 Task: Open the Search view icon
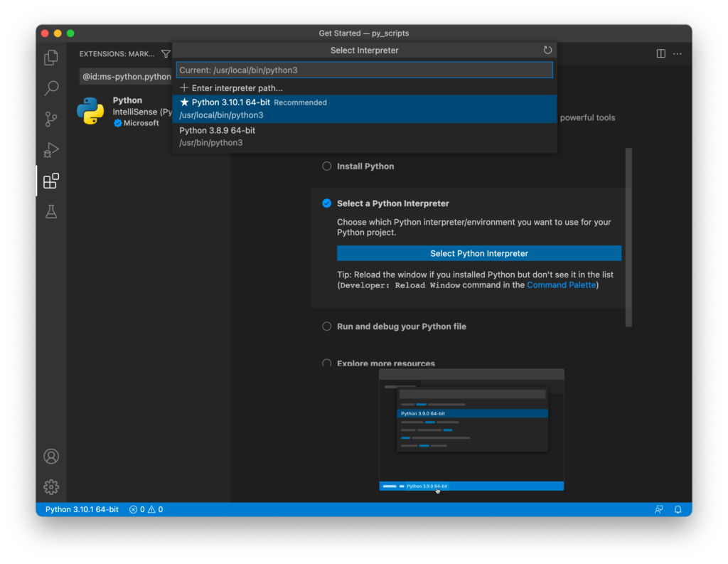click(x=51, y=88)
